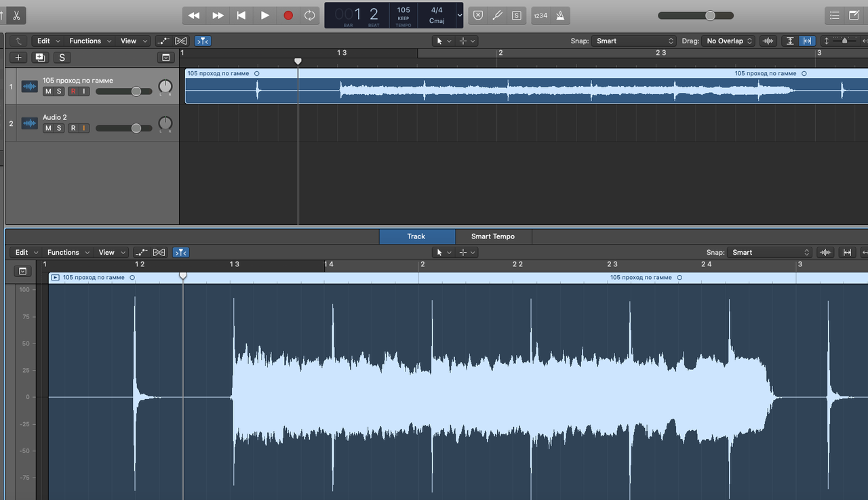
Task: Open the audio editor Functions menu
Action: tap(68, 252)
